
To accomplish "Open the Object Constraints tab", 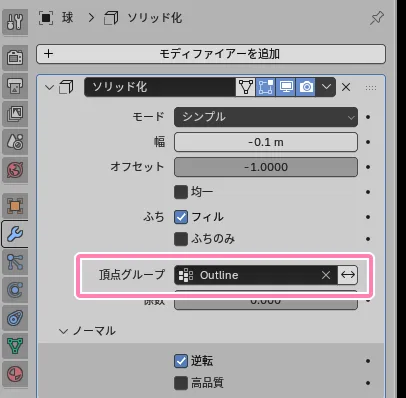I will (15, 318).
